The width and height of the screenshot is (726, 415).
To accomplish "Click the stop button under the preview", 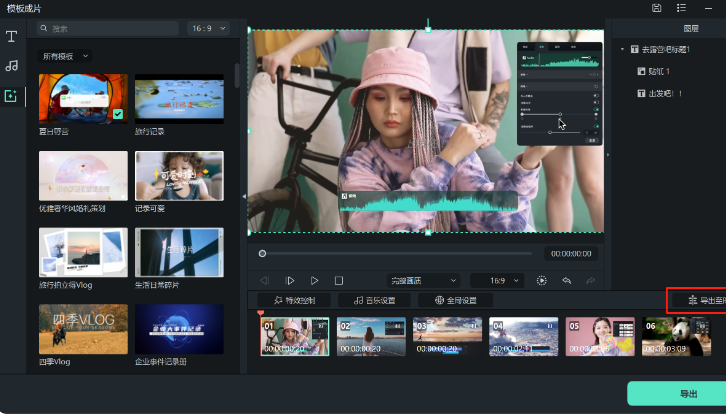I will tap(339, 281).
